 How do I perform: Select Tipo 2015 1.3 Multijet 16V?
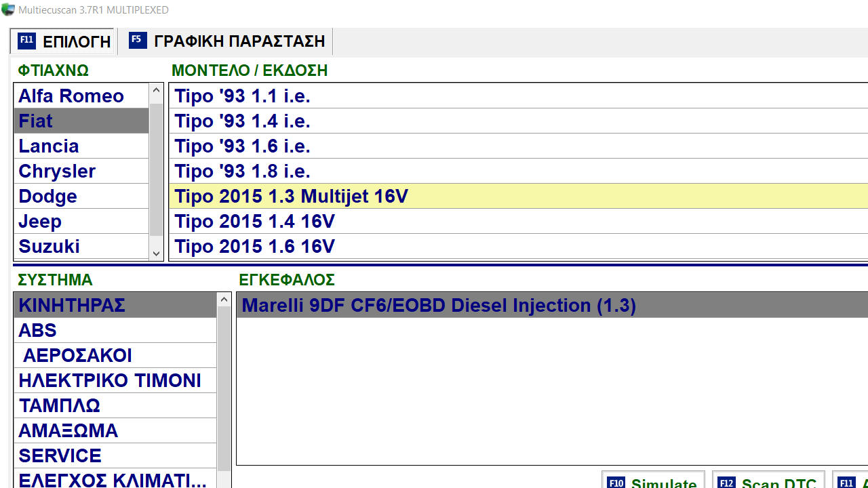pyautogui.click(x=518, y=196)
